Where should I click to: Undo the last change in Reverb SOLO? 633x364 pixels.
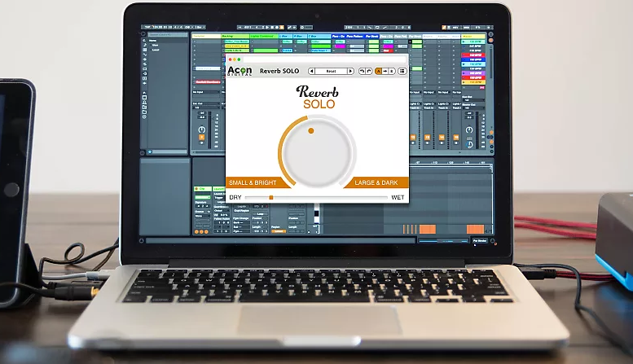[362, 71]
